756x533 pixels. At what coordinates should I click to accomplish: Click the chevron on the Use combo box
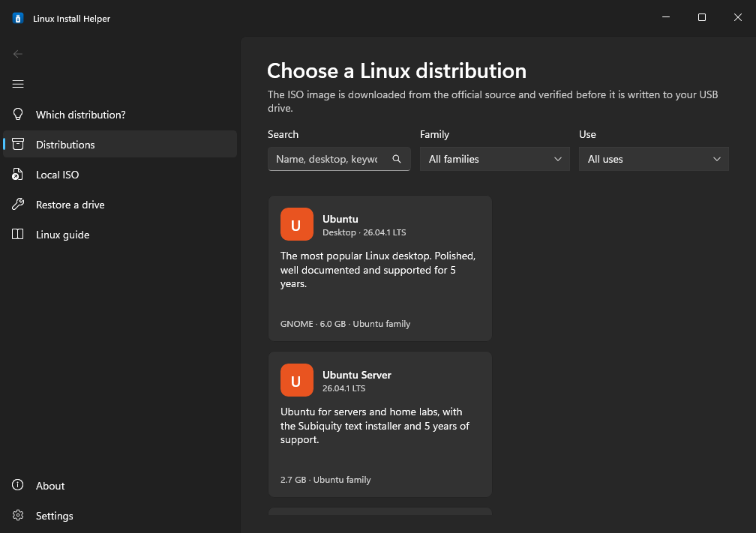click(717, 159)
